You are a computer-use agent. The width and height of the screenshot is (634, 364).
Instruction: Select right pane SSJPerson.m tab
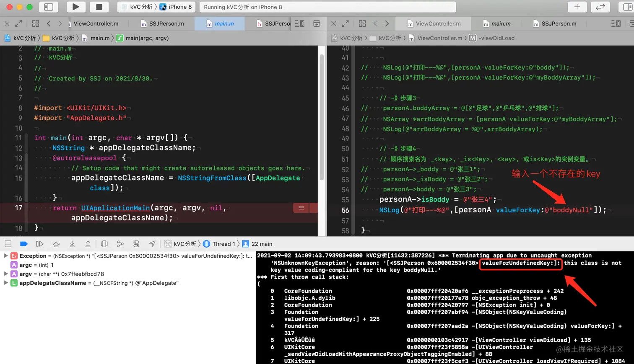555,23
